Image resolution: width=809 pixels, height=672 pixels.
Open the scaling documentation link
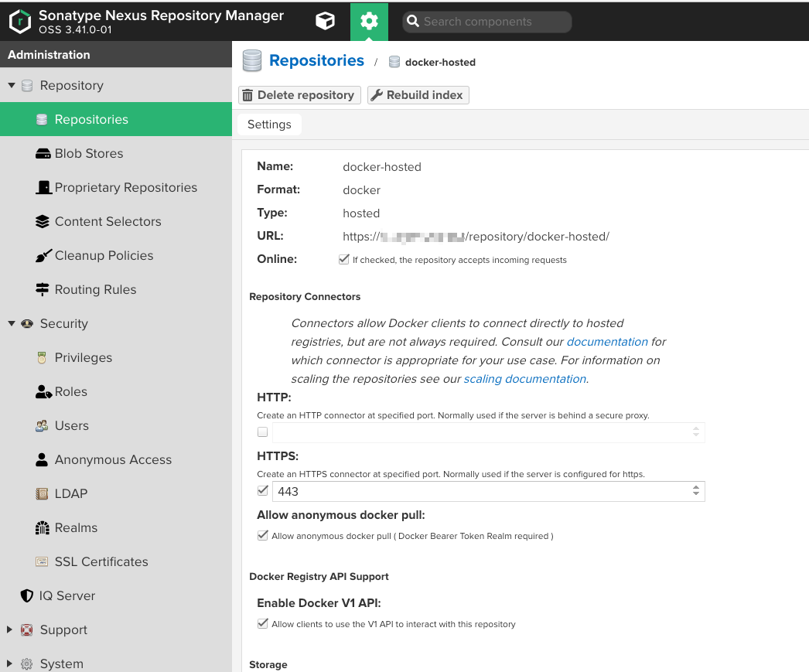point(524,379)
